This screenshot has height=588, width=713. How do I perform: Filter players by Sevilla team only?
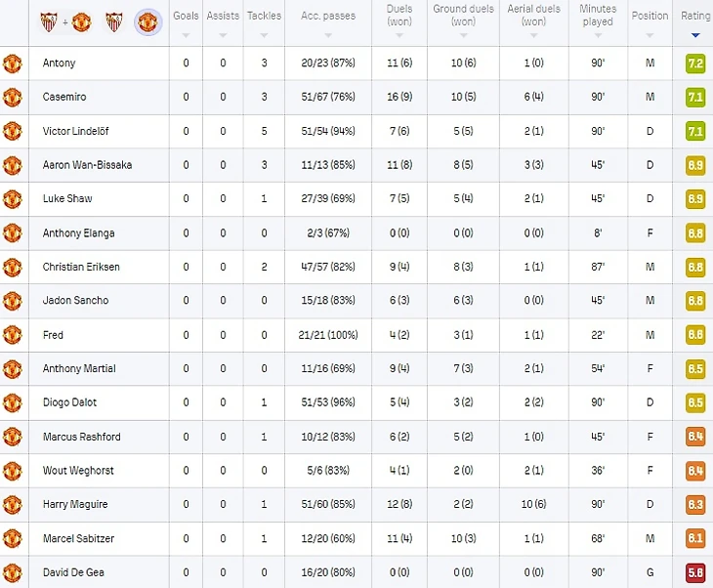(x=113, y=21)
